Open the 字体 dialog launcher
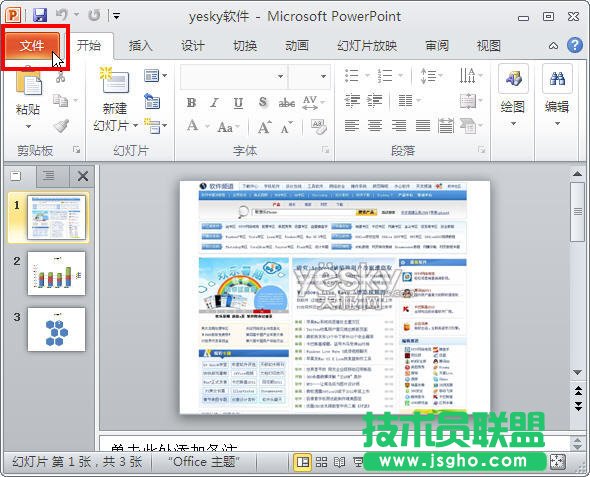Image resolution: width=590 pixels, height=477 pixels. click(x=325, y=150)
